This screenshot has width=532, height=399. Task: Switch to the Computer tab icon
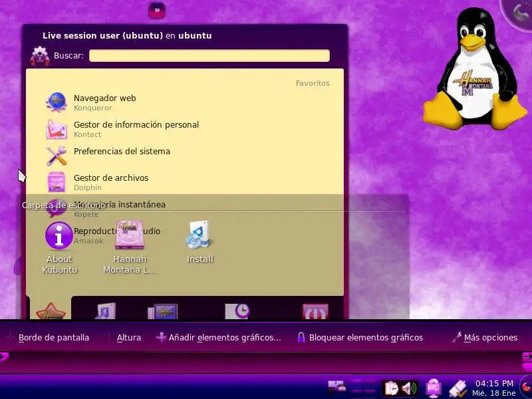[x=162, y=311]
